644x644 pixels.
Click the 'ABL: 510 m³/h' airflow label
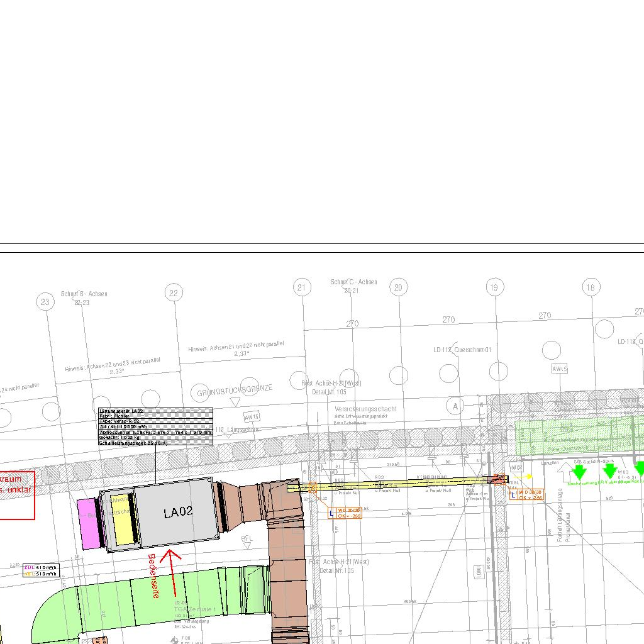click(41, 574)
